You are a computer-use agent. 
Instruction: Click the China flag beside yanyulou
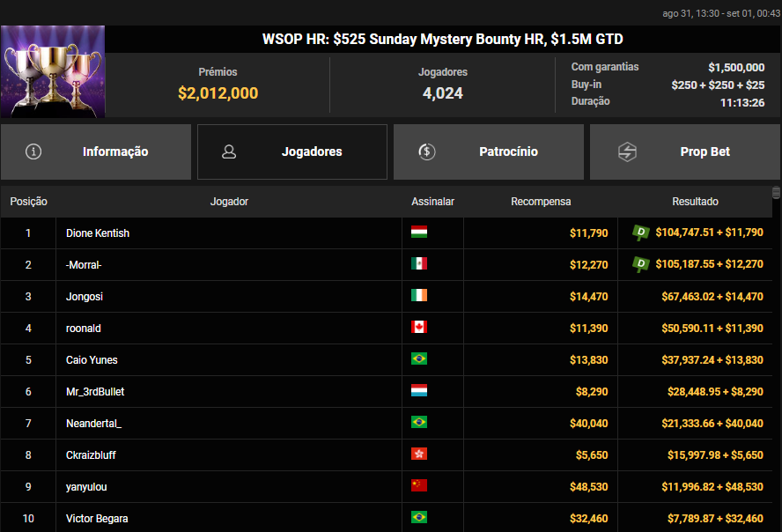pos(419,485)
